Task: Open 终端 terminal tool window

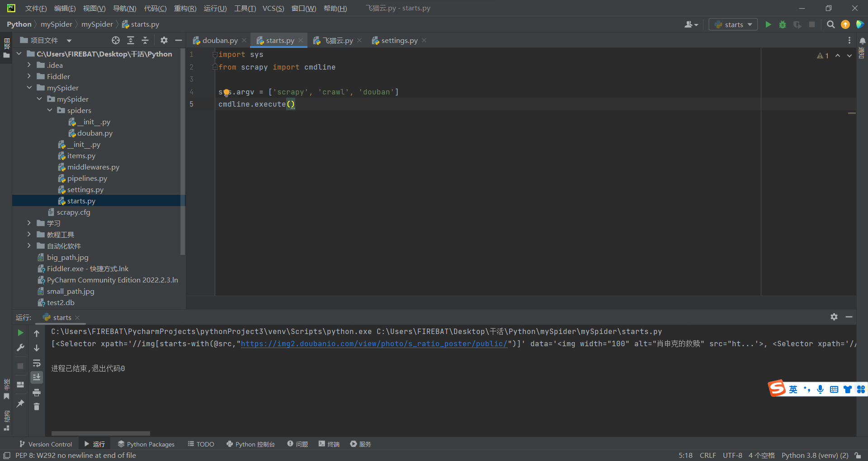Action: point(329,444)
